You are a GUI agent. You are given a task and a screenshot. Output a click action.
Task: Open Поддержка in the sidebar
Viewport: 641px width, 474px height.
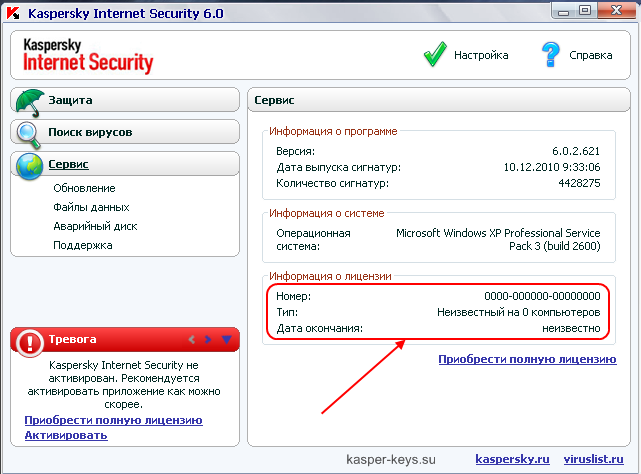click(82, 245)
